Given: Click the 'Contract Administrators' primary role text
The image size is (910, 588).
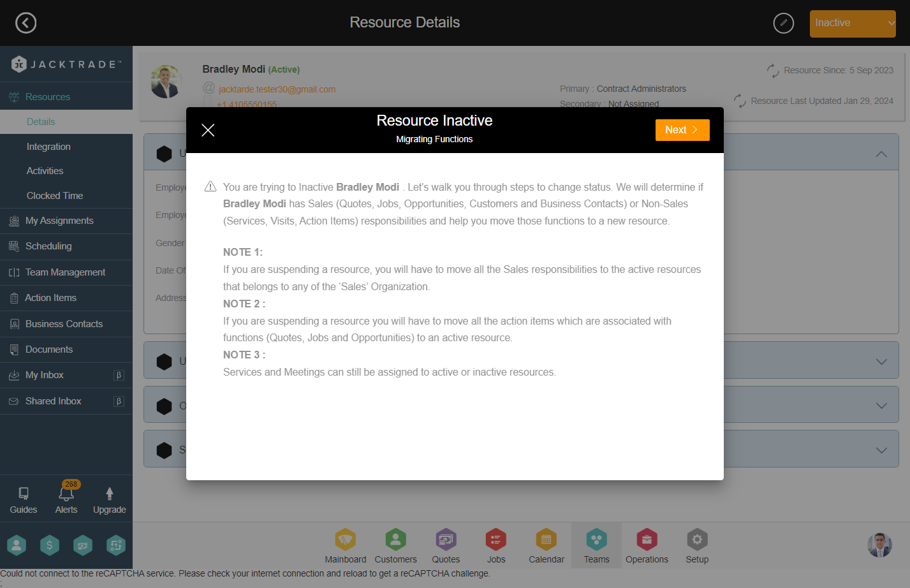Looking at the screenshot, I should [642, 89].
